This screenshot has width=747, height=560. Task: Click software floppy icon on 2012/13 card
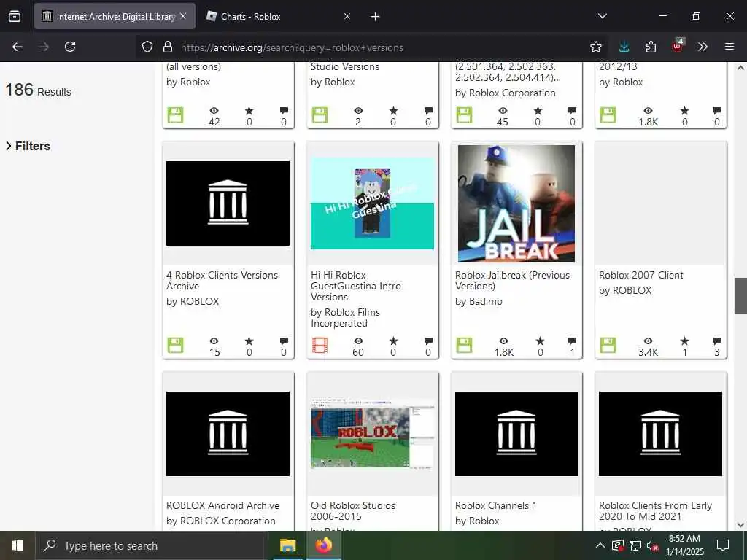[x=608, y=114]
